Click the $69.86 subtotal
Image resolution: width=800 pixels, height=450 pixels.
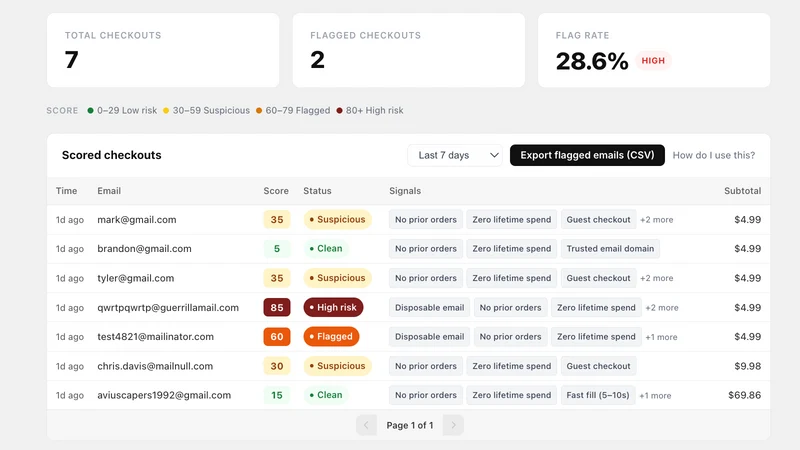pyautogui.click(x=744, y=395)
